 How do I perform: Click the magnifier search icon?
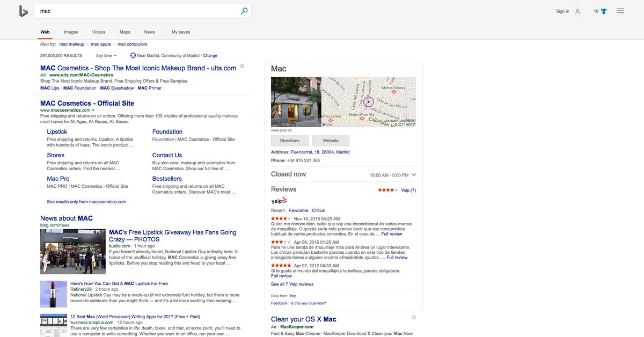pos(244,11)
